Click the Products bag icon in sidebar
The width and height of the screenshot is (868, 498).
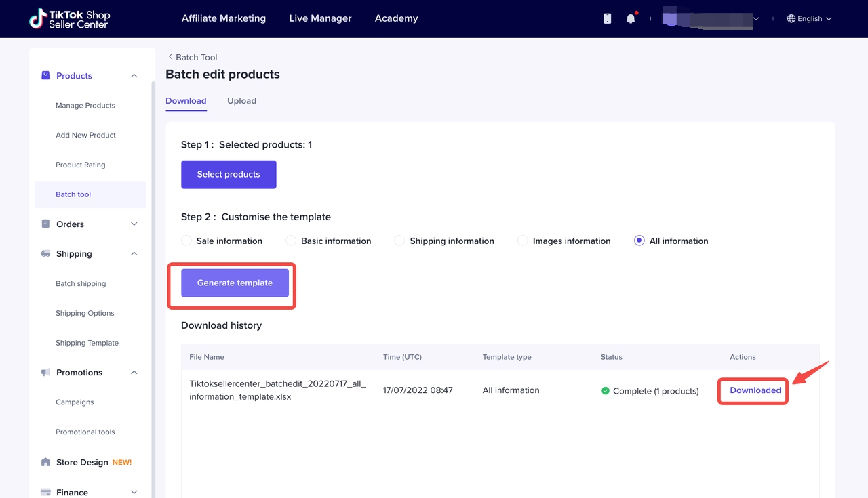tap(45, 76)
